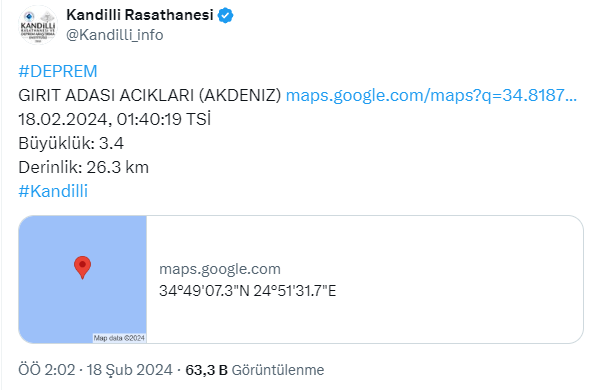
Task: Click the Derinlik: 26.3 km line
Action: click(83, 167)
